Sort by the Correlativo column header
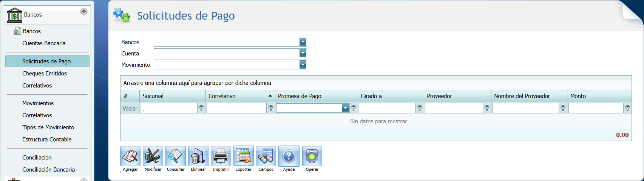Image resolution: width=644 pixels, height=181 pixels. pos(240,96)
